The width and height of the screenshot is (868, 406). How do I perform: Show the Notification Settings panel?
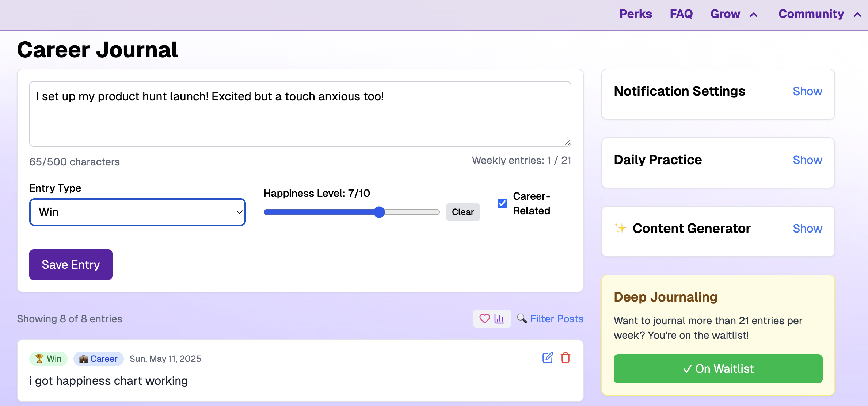coord(807,91)
